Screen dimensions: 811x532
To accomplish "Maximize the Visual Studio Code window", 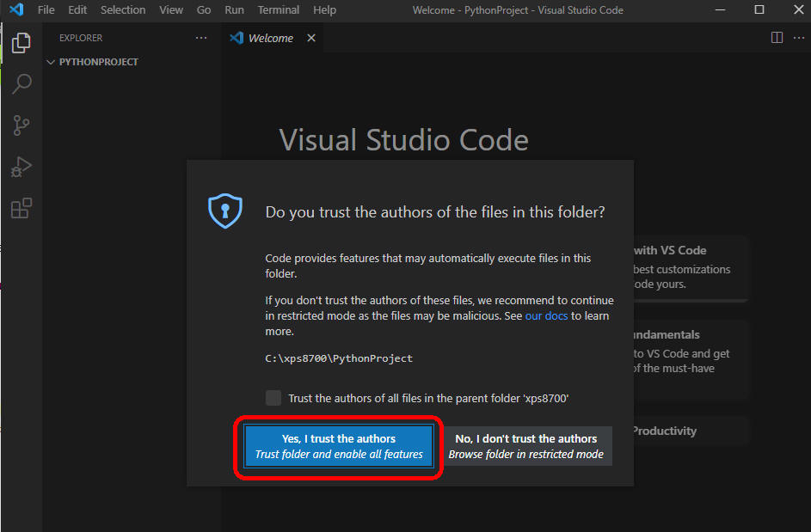I will 759,9.
